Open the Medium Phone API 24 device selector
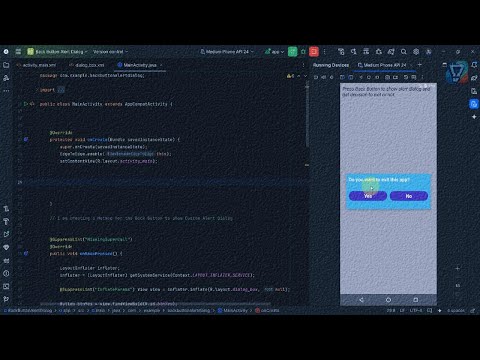The width and height of the screenshot is (480, 360). click(227, 52)
